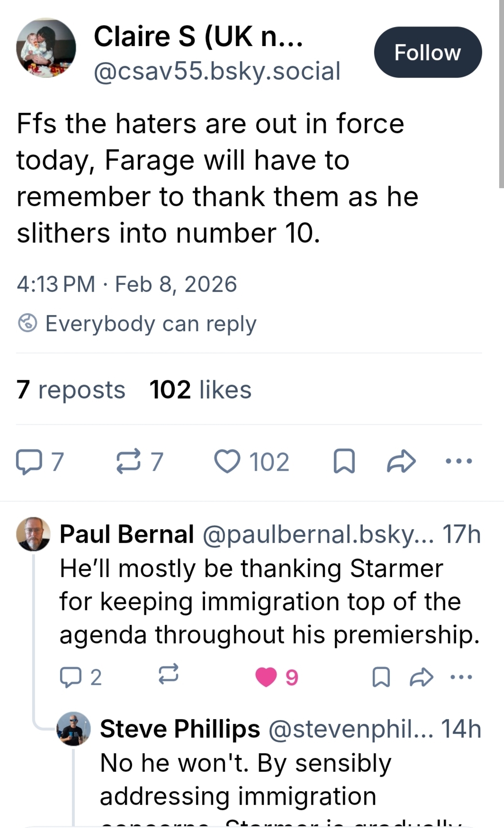504x828 pixels.
Task: Bookmark Claire S's main post
Action: [x=344, y=462]
